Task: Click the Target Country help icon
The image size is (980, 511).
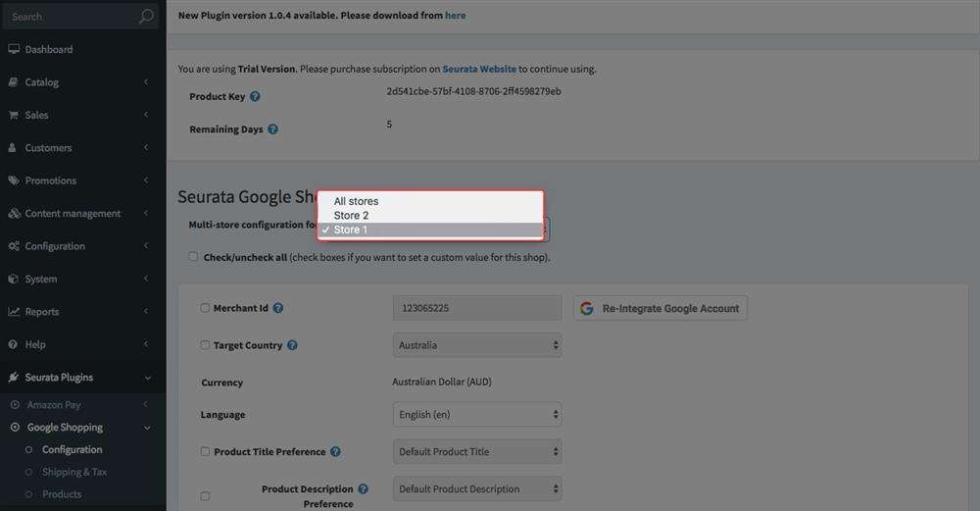Action: tap(292, 345)
